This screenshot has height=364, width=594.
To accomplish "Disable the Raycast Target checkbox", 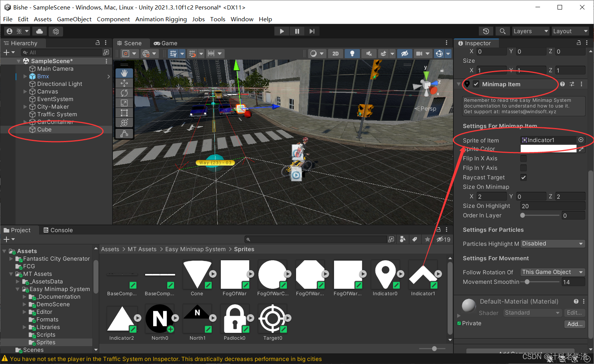I will (x=523, y=177).
